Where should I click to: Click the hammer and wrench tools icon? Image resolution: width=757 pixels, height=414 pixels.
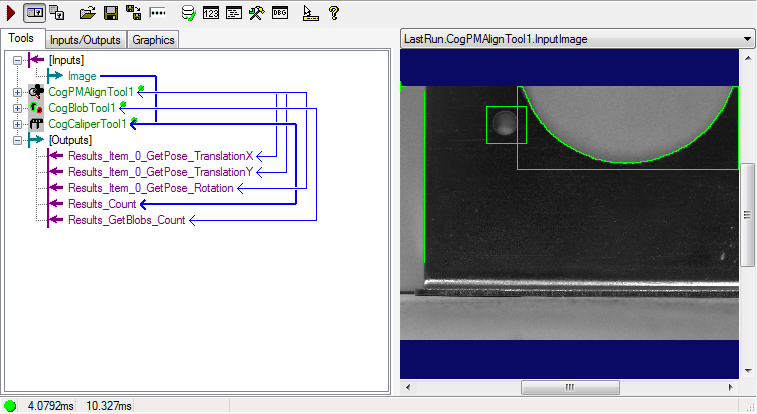pyautogui.click(x=256, y=13)
